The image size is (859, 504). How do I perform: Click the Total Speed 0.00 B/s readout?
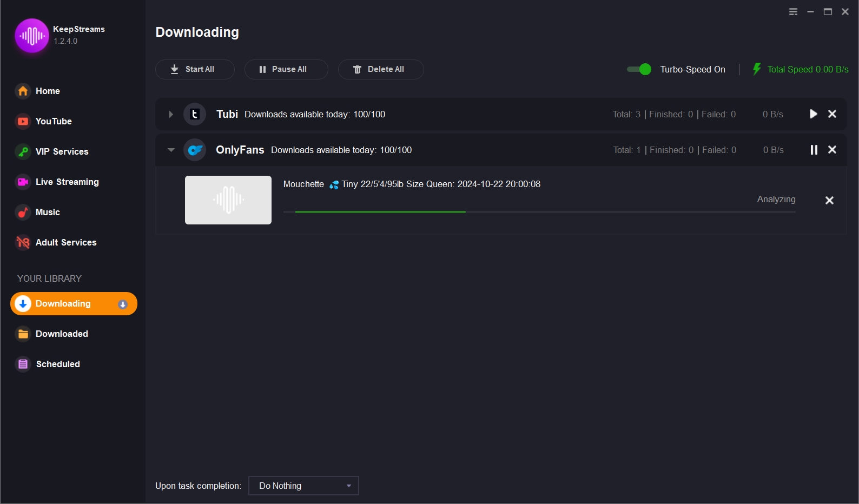pos(808,69)
